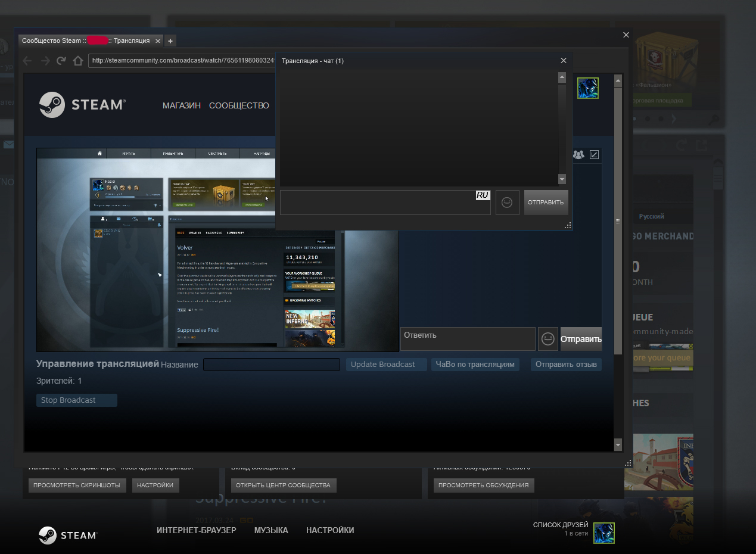Pop out chat with arrow icon
The height and width of the screenshot is (554, 756).
tap(594, 155)
